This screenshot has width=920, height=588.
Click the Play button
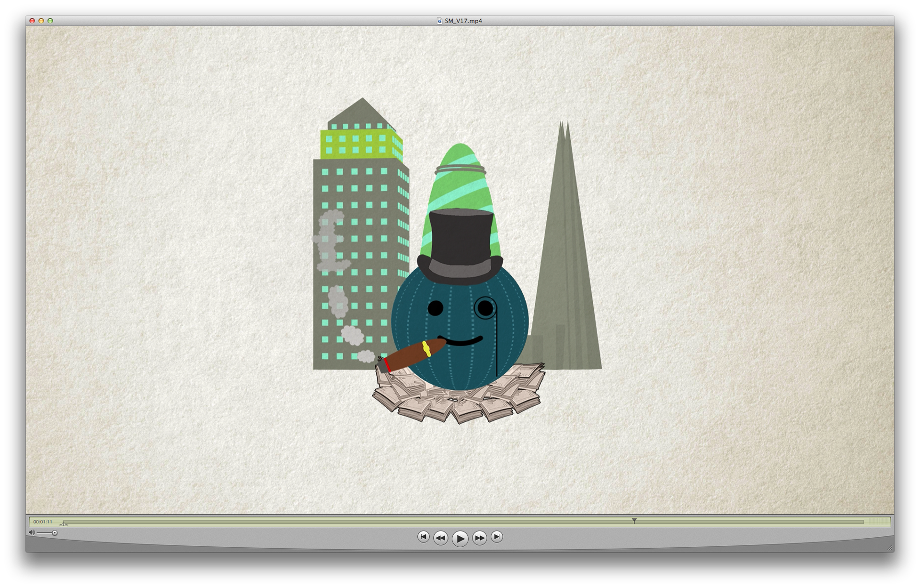pyautogui.click(x=460, y=539)
